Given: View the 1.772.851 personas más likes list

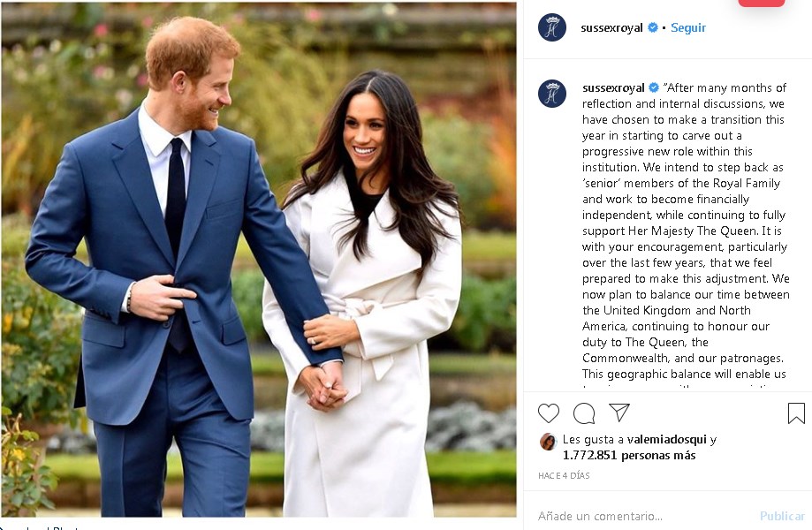Looking at the screenshot, I should [x=629, y=456].
